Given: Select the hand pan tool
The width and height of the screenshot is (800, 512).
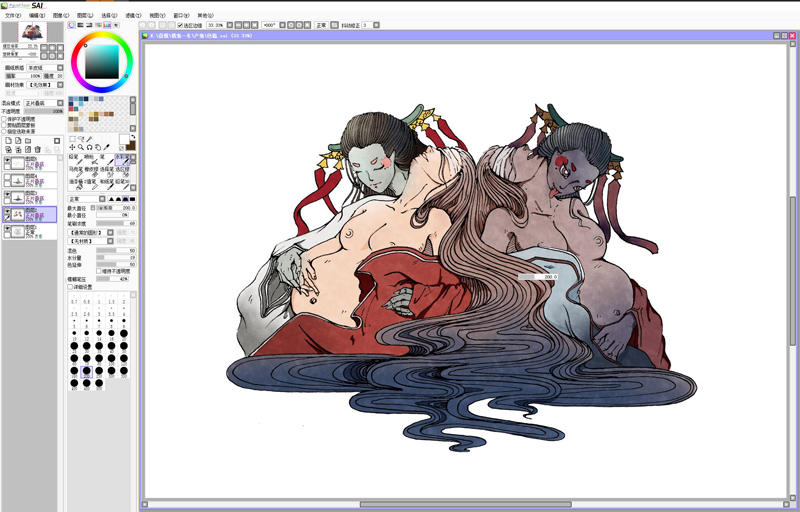Looking at the screenshot, I should tap(98, 147).
